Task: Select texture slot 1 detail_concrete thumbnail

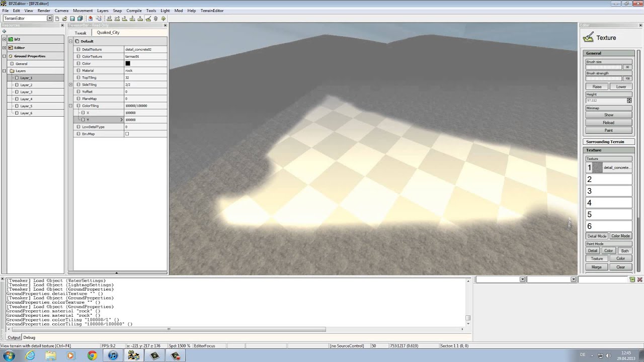Action: [597, 167]
